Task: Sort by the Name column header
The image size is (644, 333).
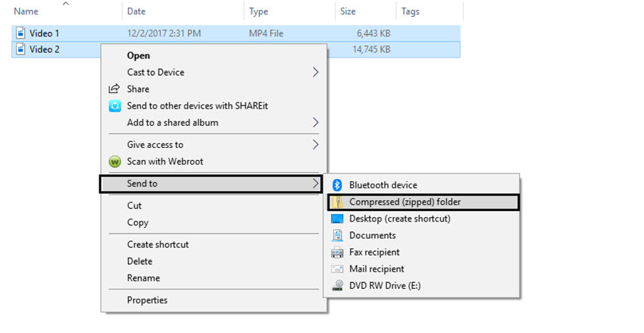Action: click(26, 11)
